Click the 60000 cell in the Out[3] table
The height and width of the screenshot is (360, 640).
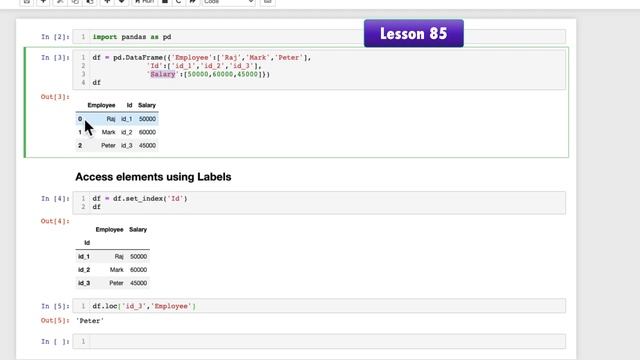coord(147,132)
